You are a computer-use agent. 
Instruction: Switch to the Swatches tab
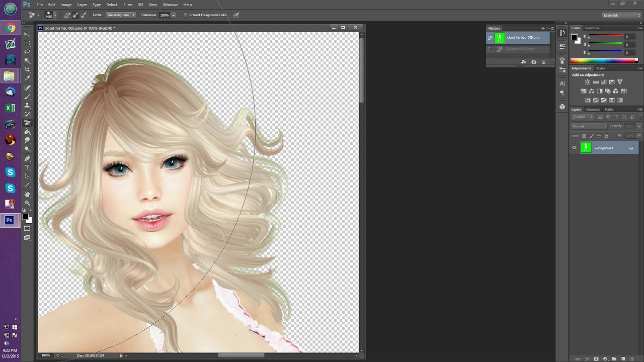(592, 28)
